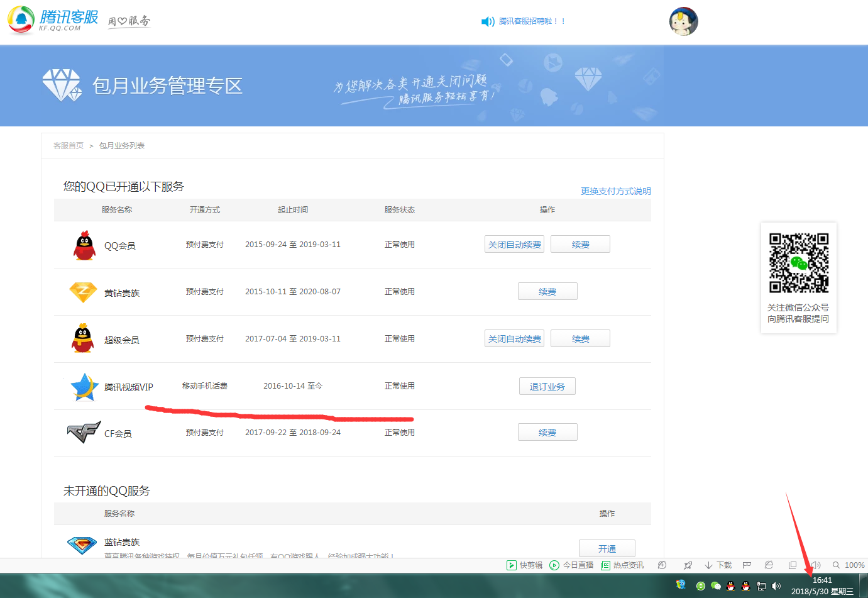This screenshot has height=598, width=868.
Task: Click the system volume tray icon
Action: click(x=776, y=586)
